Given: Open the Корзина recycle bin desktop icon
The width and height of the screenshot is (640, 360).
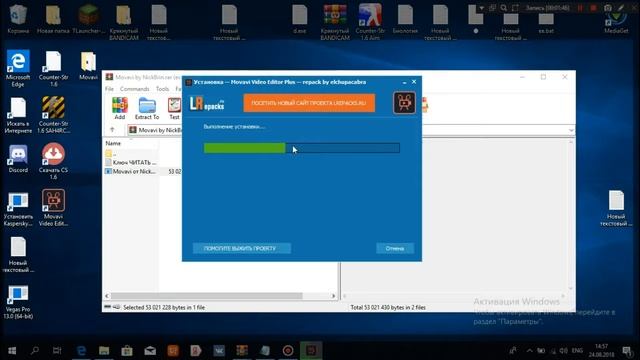Looking at the screenshot, I should [18, 19].
